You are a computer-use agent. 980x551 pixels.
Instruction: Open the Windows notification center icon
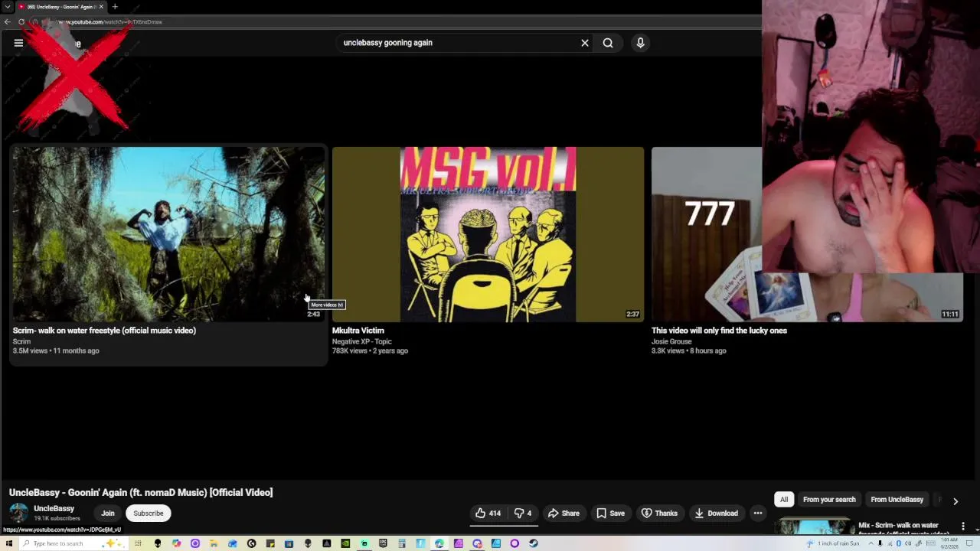click(x=969, y=543)
